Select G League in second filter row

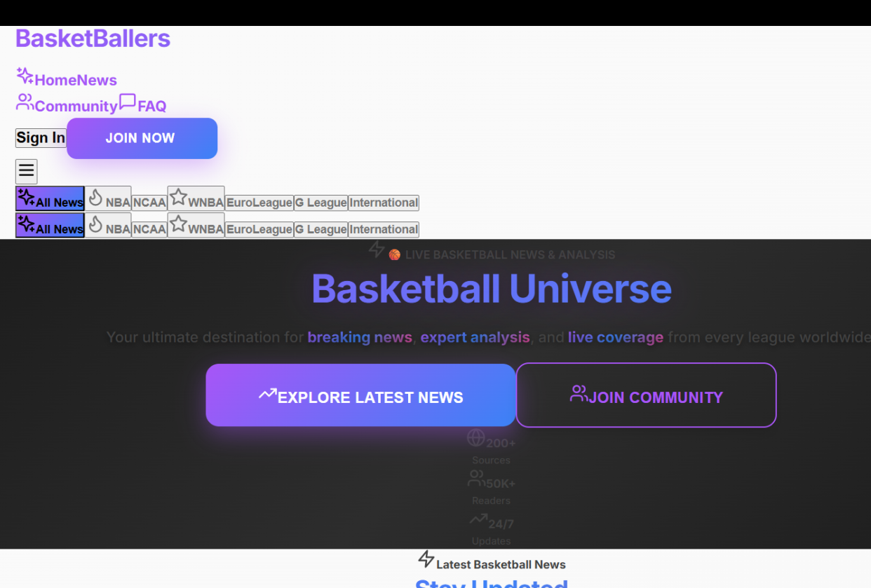click(x=320, y=229)
